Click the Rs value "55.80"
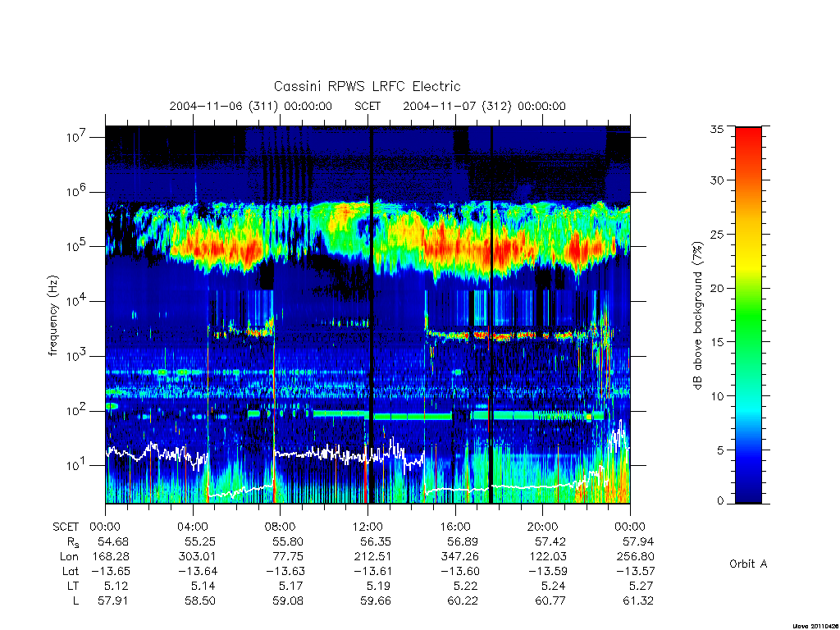Image resolution: width=840 pixels, height=630 pixels. point(288,541)
